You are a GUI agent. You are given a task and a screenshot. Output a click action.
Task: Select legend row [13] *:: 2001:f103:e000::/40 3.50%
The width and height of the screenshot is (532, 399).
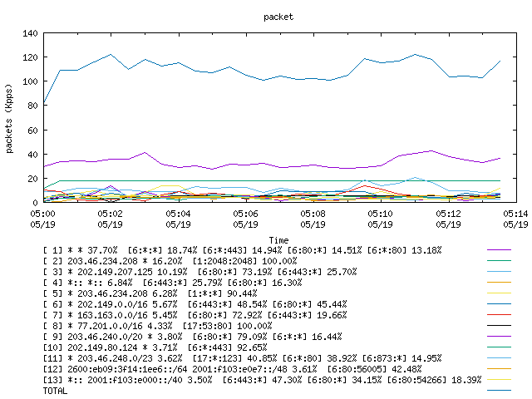coord(263,380)
